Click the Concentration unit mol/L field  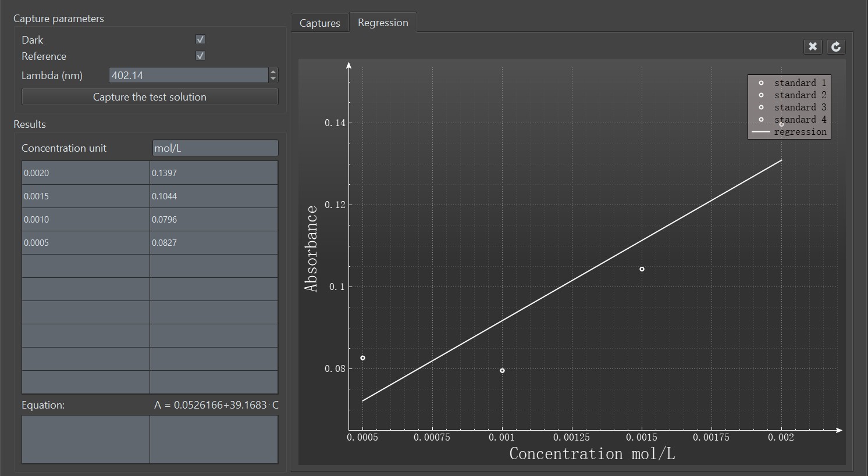click(x=215, y=148)
